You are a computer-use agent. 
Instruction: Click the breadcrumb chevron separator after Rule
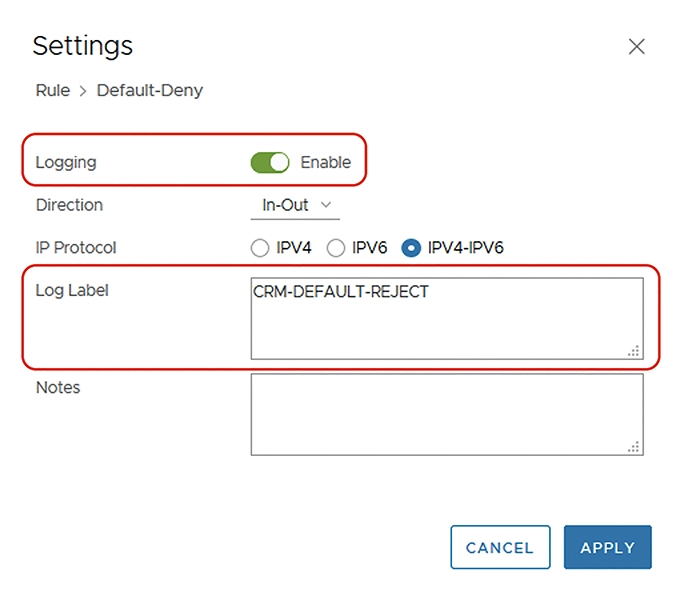83,91
